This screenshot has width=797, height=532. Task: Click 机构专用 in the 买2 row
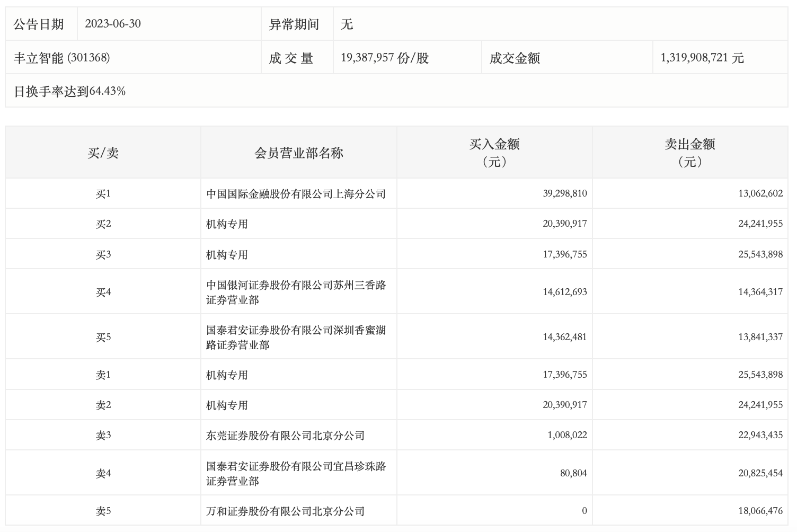(227, 224)
